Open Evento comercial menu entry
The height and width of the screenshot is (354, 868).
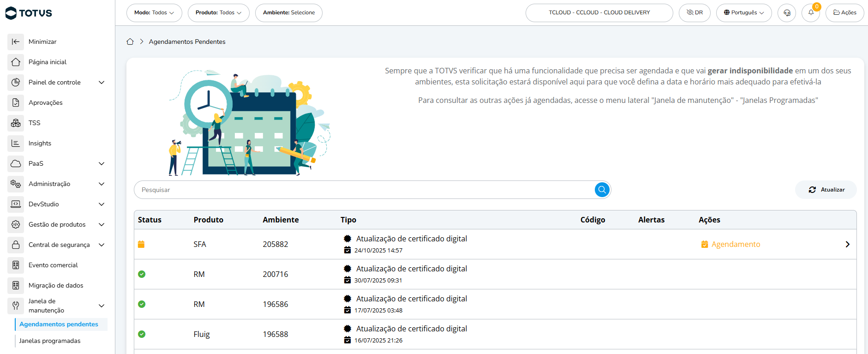(53, 265)
